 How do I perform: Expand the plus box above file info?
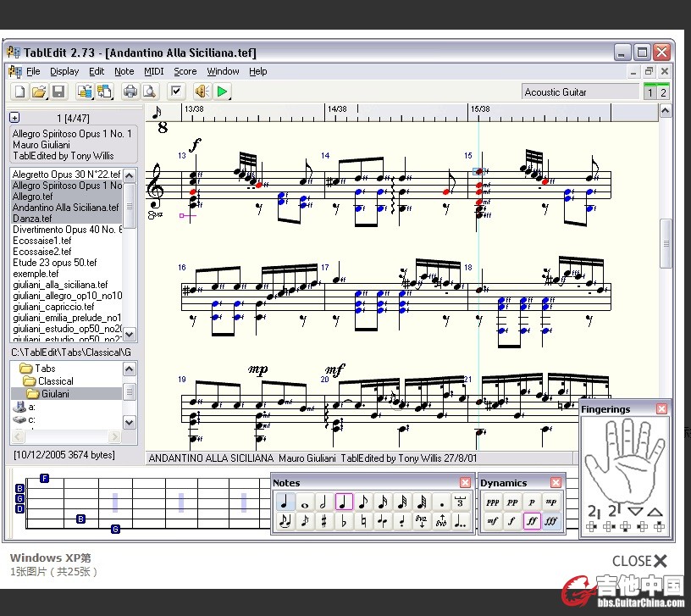pos(14,118)
